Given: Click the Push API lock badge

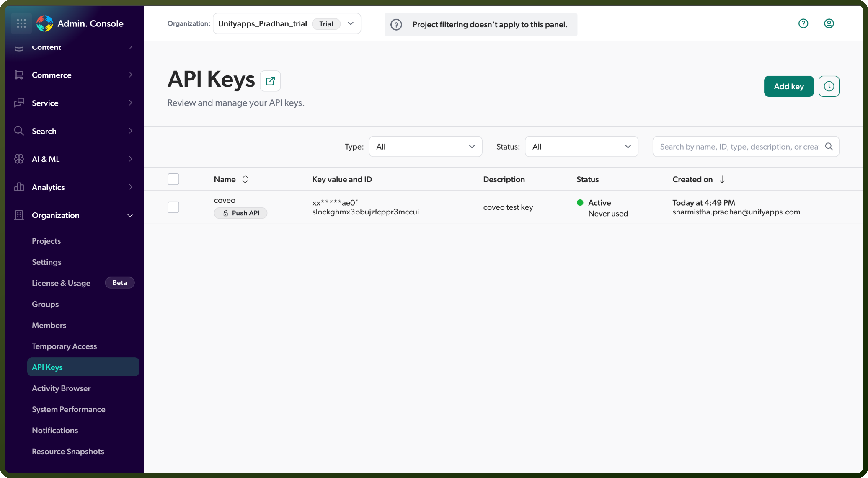Looking at the screenshot, I should [240, 213].
